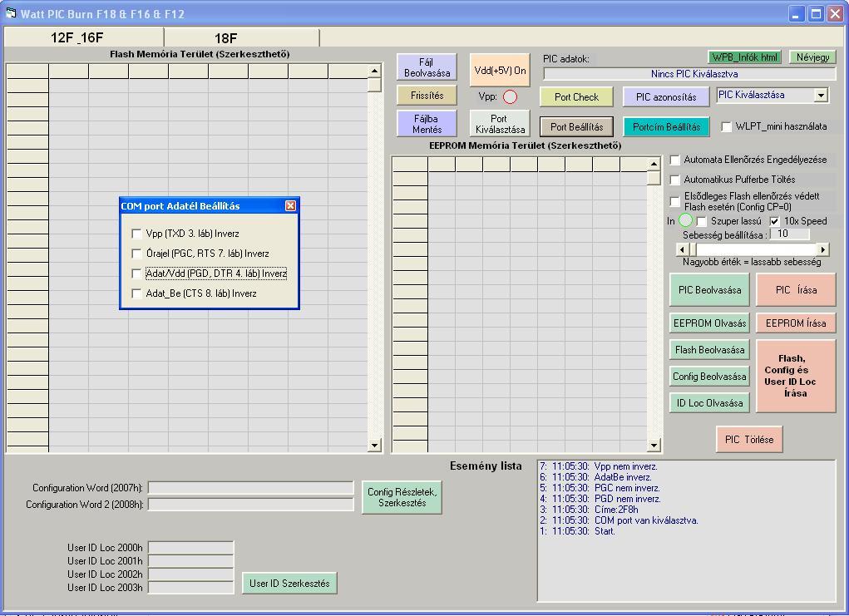Click PIC Törlése button
The width and height of the screenshot is (849, 616).
click(749, 439)
